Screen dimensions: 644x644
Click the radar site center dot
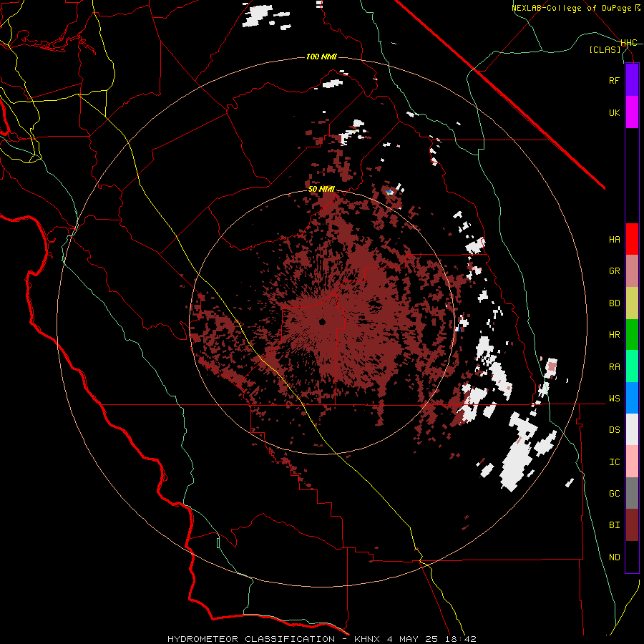[x=322, y=321]
